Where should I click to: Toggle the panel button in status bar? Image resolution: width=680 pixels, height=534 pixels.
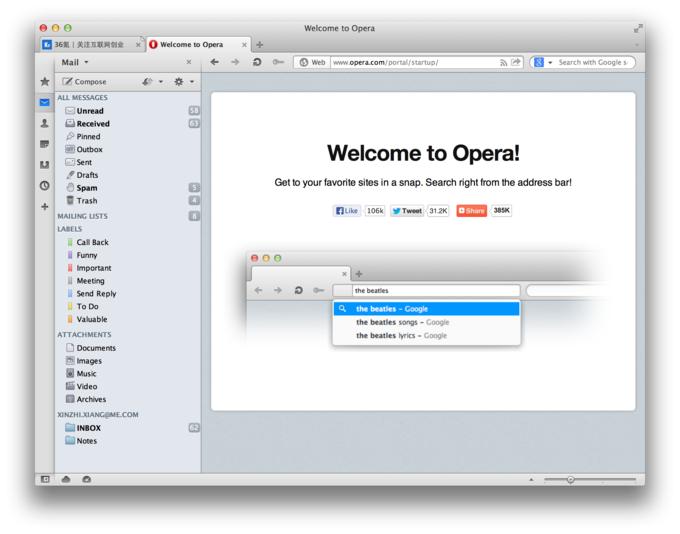coord(45,479)
